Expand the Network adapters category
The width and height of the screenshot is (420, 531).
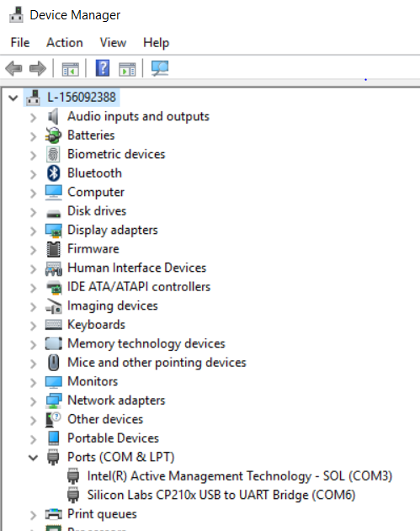[x=33, y=401]
